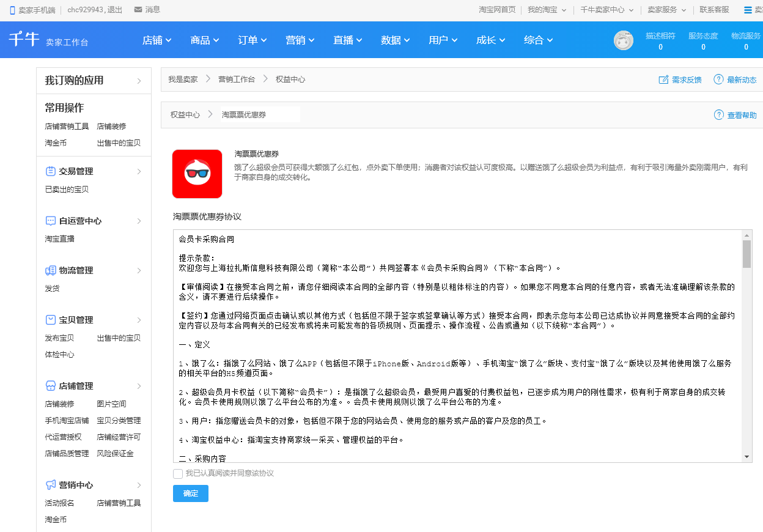Open 发布宝贝 link

[59, 338]
